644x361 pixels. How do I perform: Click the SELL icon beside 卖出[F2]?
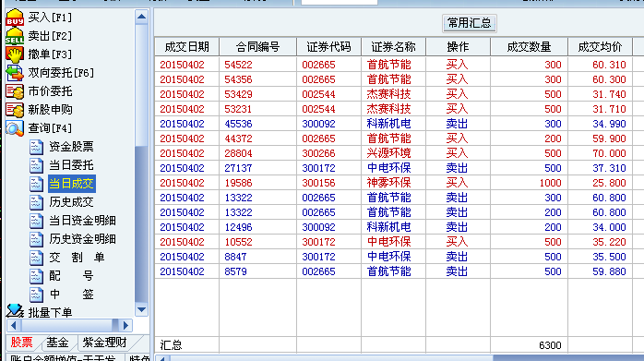[x=15, y=36]
